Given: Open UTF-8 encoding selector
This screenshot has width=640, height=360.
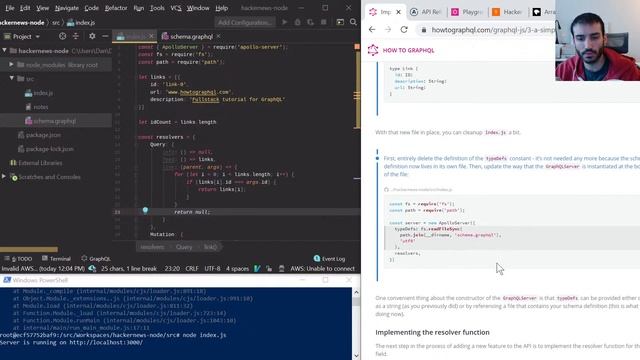Looking at the screenshot, I should click(212, 269).
